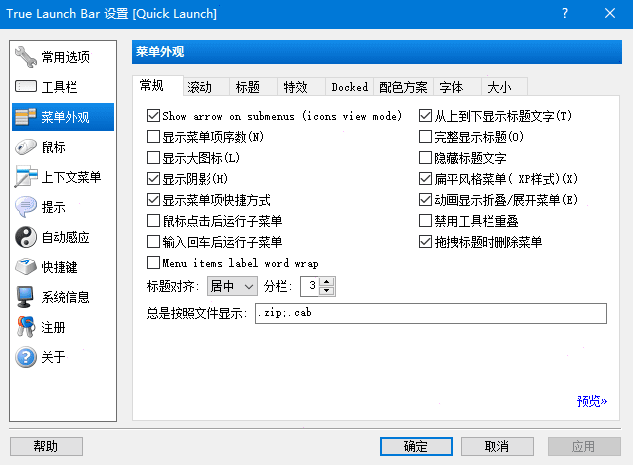Click the 取消 button
The width and height of the screenshot is (633, 465).
497,446
